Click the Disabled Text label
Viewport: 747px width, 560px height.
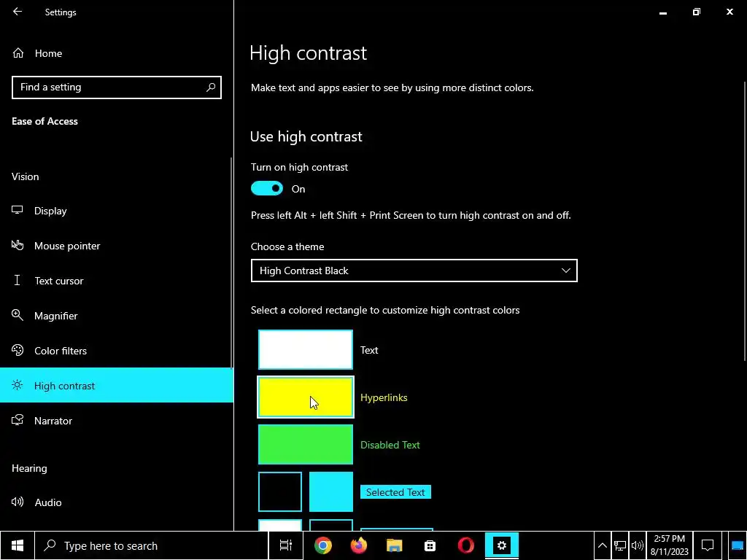390,445
